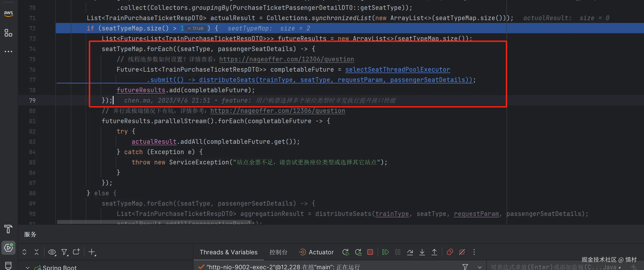Image resolution: width=644 pixels, height=270 pixels.
Task: Open nageoffer.com link on line 75
Action: click(287, 59)
